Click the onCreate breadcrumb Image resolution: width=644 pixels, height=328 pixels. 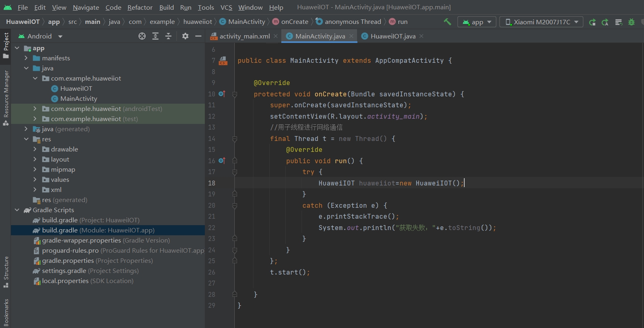291,22
